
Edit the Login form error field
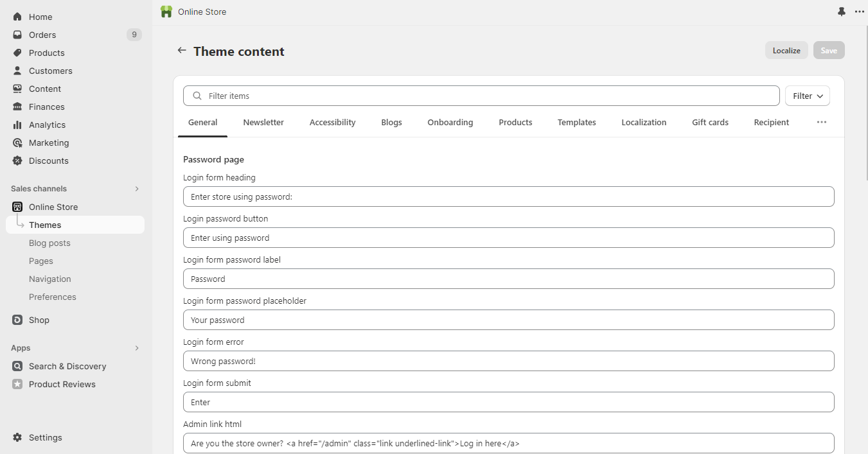[508, 361]
